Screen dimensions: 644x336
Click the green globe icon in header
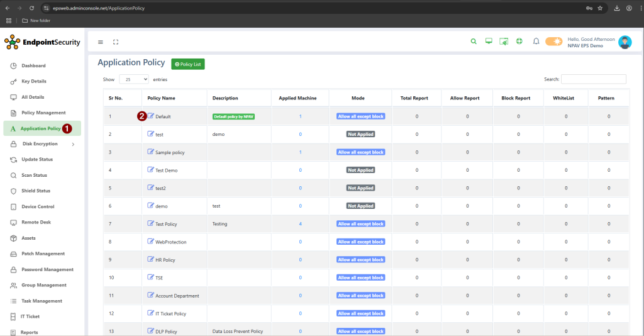pyautogui.click(x=519, y=42)
